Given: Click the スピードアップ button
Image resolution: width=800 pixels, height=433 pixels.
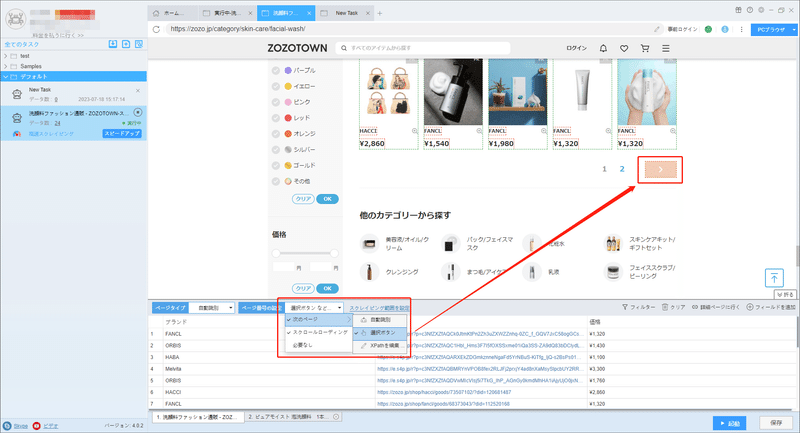Looking at the screenshot, I should click(122, 134).
